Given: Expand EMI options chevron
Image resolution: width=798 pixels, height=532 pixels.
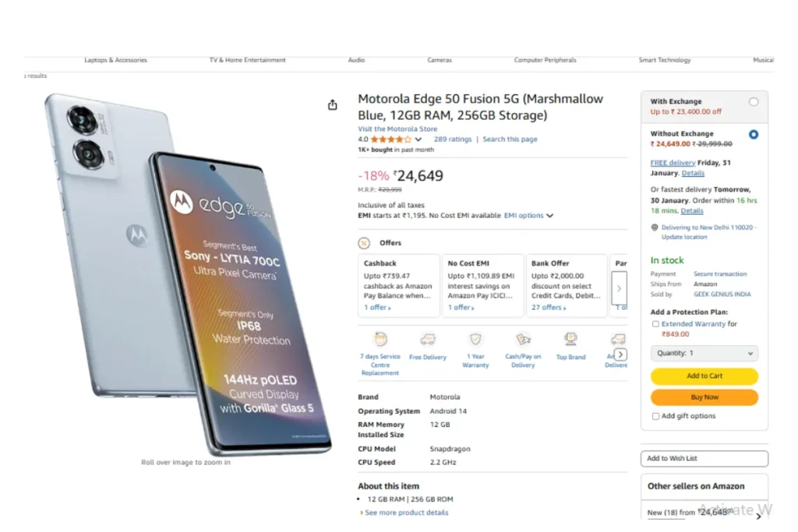Looking at the screenshot, I should 549,216.
